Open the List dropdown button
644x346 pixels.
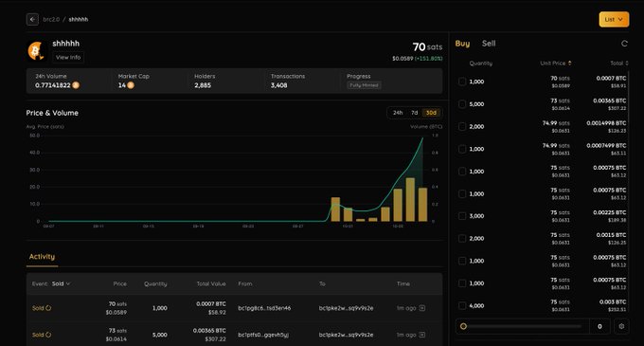point(614,19)
